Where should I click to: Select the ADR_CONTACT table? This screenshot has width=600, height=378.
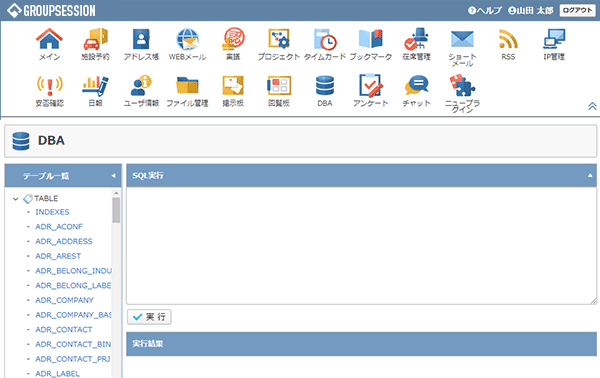(x=64, y=329)
